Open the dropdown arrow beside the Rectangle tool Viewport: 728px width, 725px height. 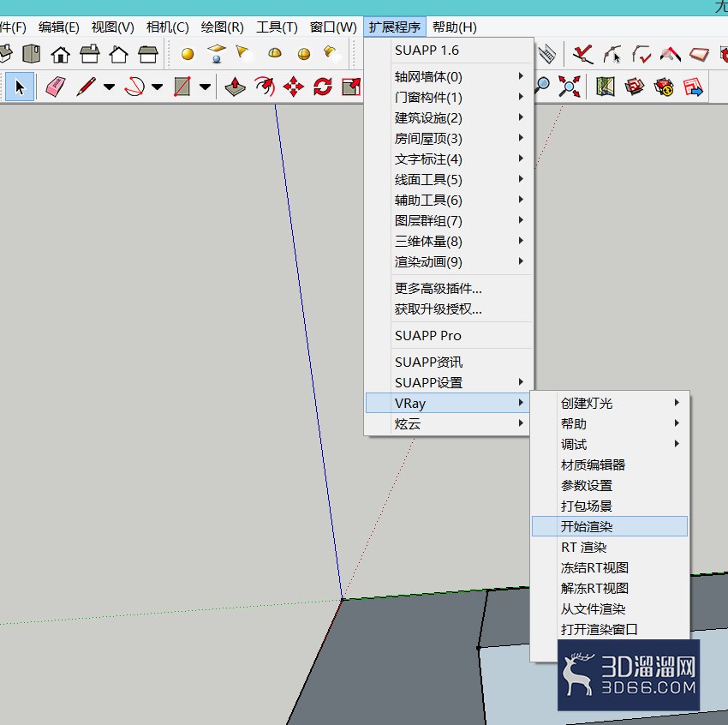(206, 87)
